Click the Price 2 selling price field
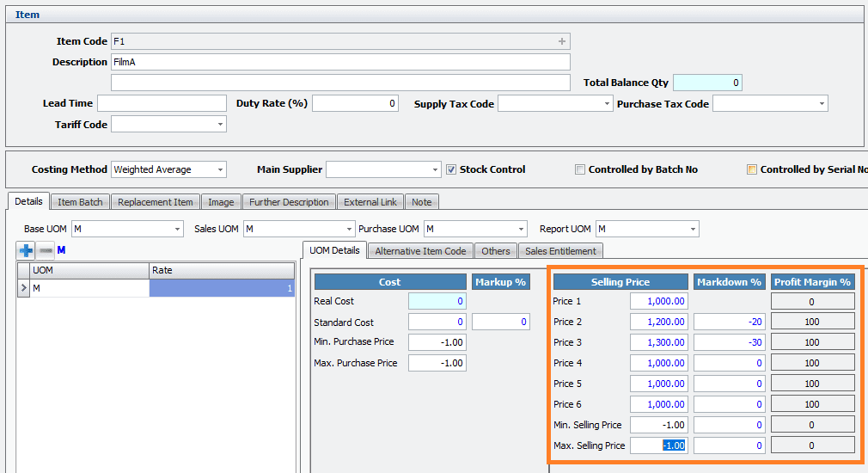Screen dimensions: 868x473 pos(658,322)
